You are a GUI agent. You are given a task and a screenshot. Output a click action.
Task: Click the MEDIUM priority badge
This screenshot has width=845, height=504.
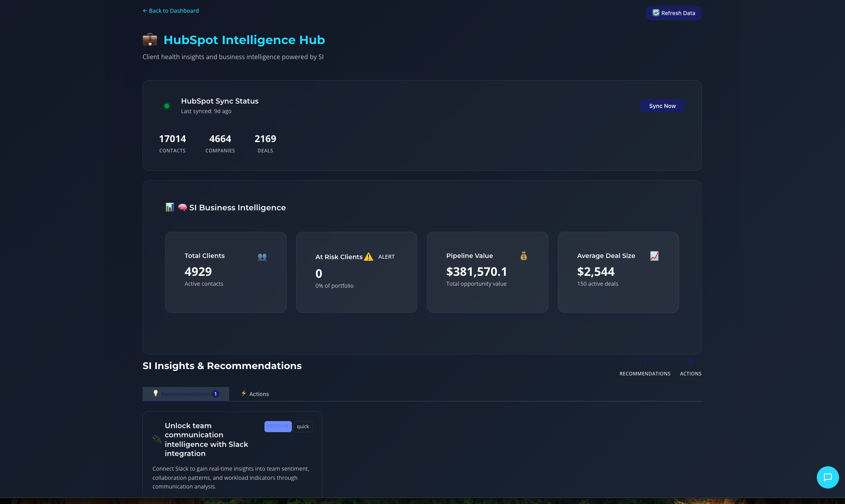(278, 426)
